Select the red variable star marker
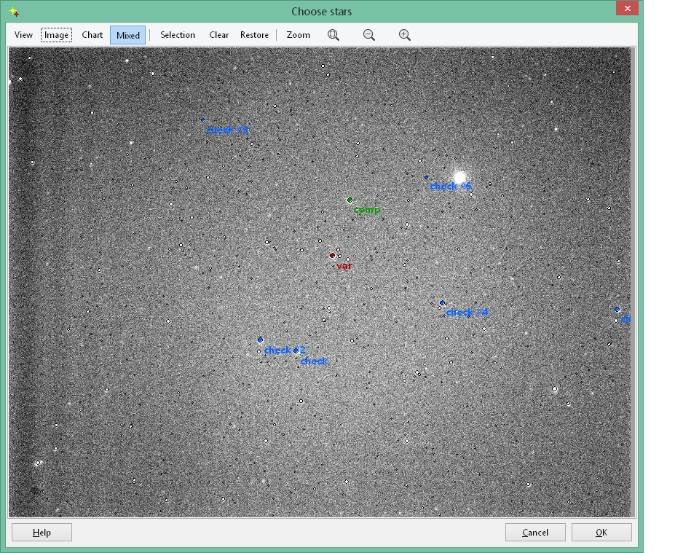This screenshot has height=553, width=699. coord(333,256)
